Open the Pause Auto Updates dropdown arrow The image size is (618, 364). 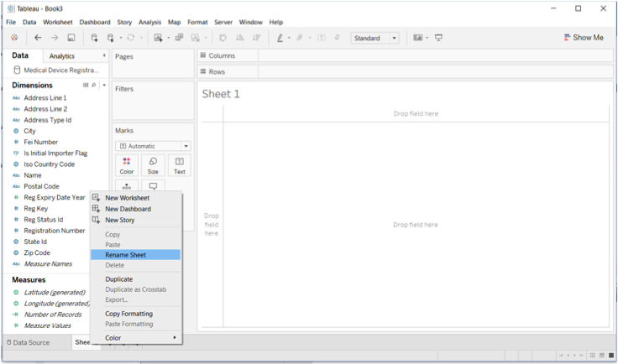point(121,38)
